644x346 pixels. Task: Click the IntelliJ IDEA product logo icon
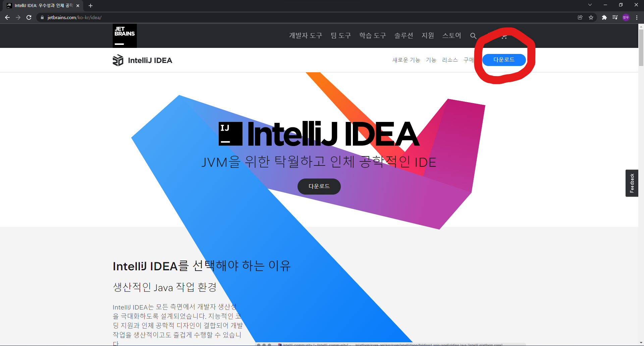coord(118,60)
